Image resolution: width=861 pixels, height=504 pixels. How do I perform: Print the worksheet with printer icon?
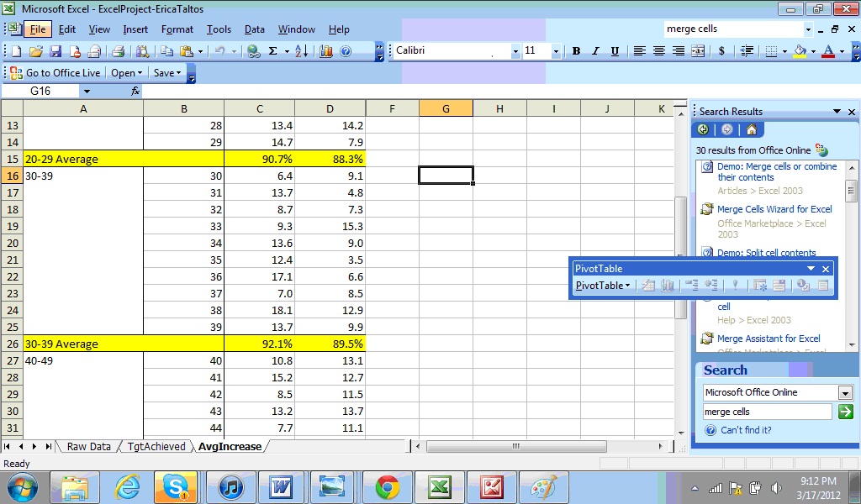click(x=118, y=51)
